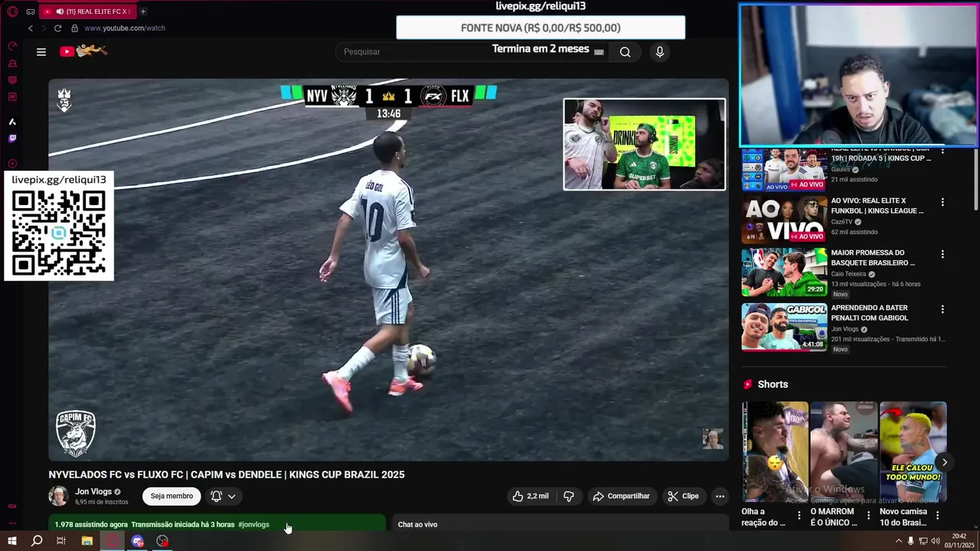Open menu for REAL ELITE X FUNKBOL video
The image size is (980, 551).
pyautogui.click(x=942, y=202)
